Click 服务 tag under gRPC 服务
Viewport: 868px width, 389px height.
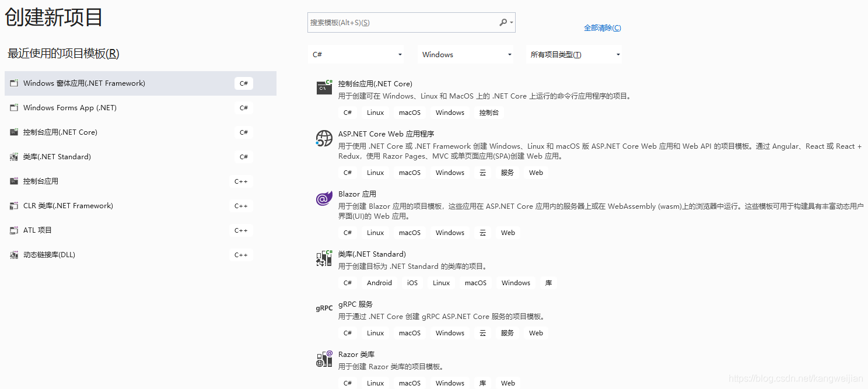point(508,333)
